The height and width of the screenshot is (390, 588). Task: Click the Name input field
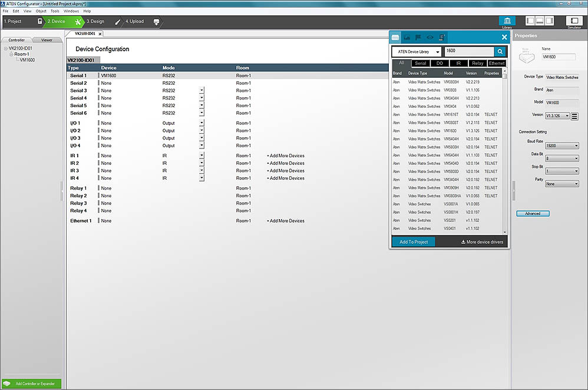pyautogui.click(x=557, y=57)
